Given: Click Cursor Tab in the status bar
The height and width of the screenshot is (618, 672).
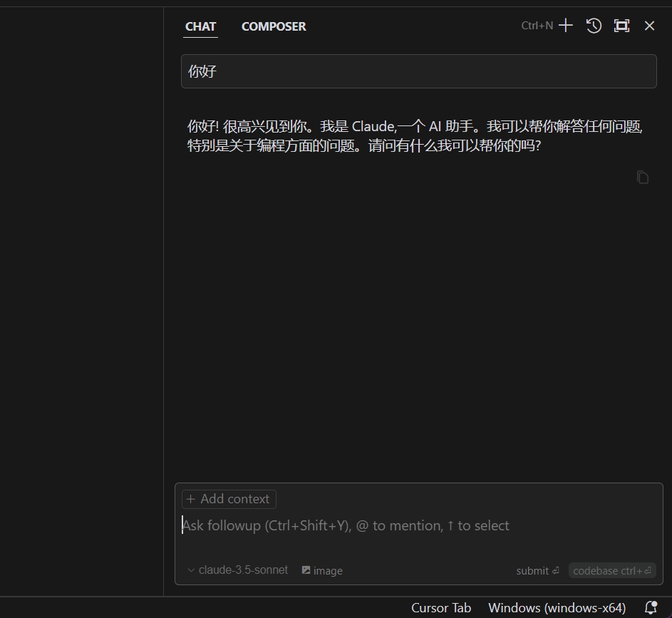Looking at the screenshot, I should click(x=441, y=607).
